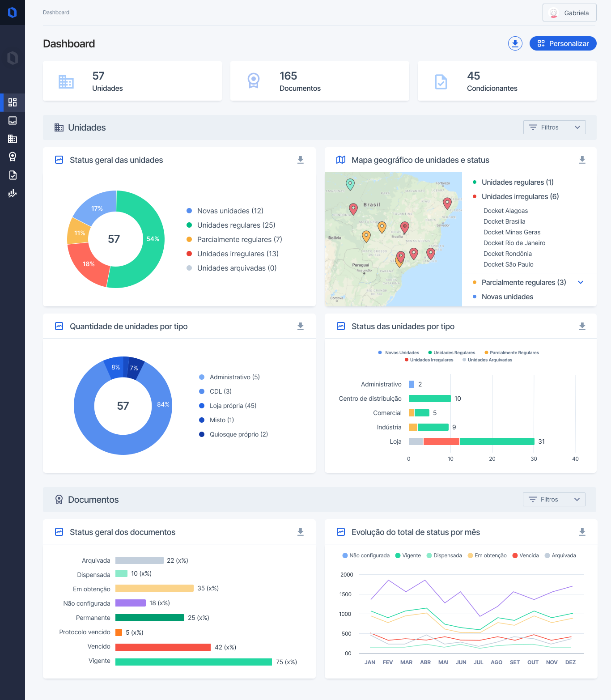Click the Em obtenção 35 (x%) bar
The width and height of the screenshot is (611, 700).
coord(154,588)
